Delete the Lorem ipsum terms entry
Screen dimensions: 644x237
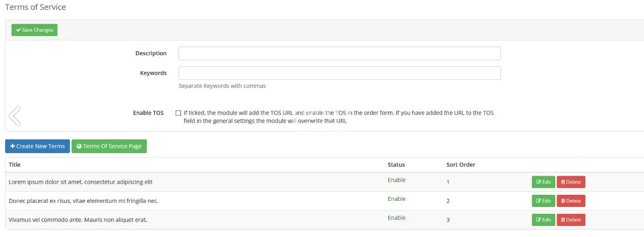tap(571, 182)
